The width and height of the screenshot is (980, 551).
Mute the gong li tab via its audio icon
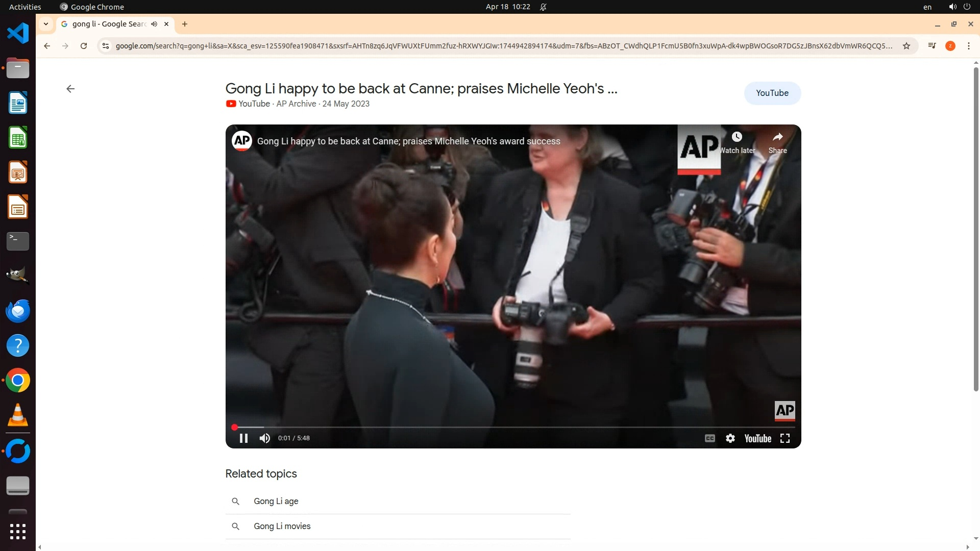[x=154, y=24]
